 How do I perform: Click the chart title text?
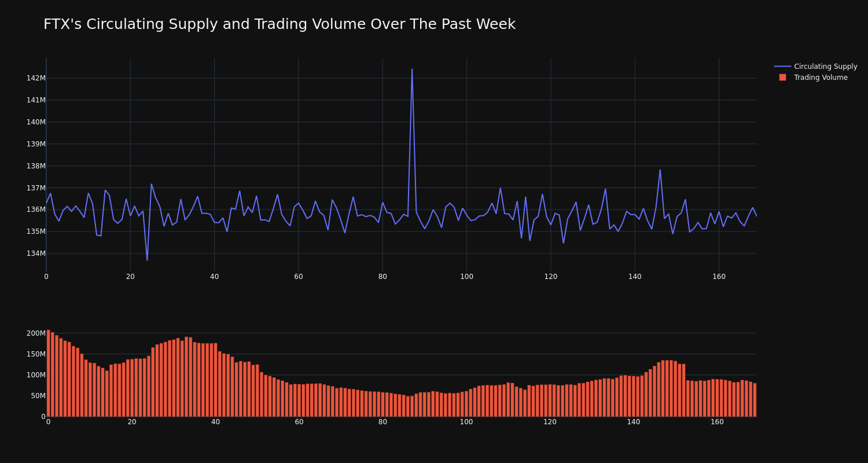pyautogui.click(x=279, y=24)
